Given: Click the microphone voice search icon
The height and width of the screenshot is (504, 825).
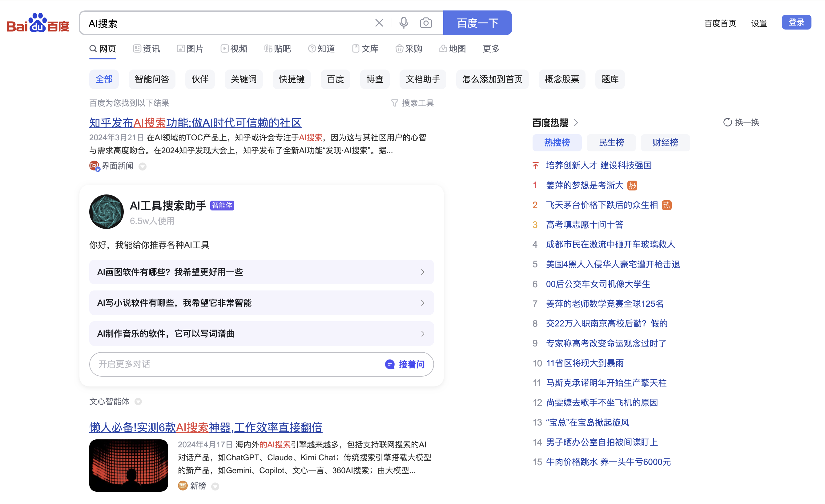Looking at the screenshot, I should [x=404, y=23].
